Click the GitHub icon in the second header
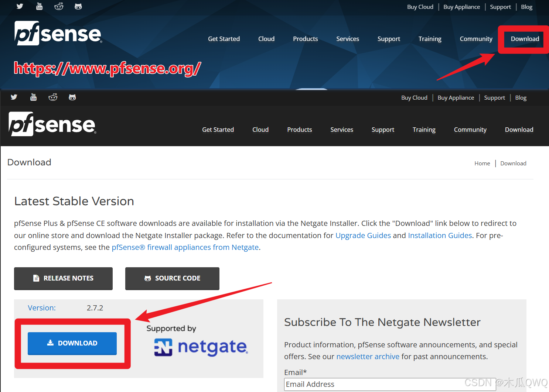Screen dimensions: 549x392 [x=72, y=97]
